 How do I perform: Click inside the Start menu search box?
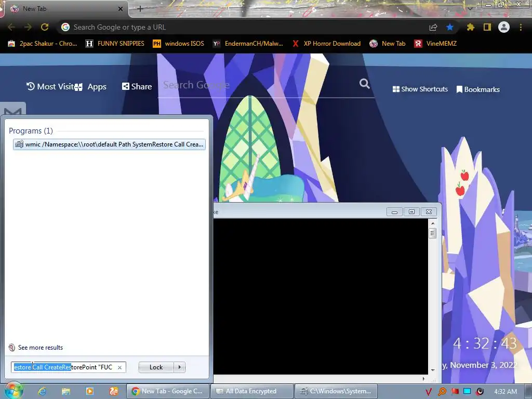click(64, 367)
